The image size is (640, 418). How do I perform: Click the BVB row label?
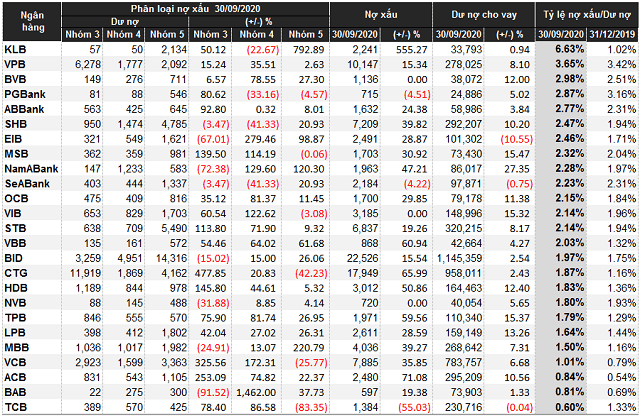tap(15, 79)
